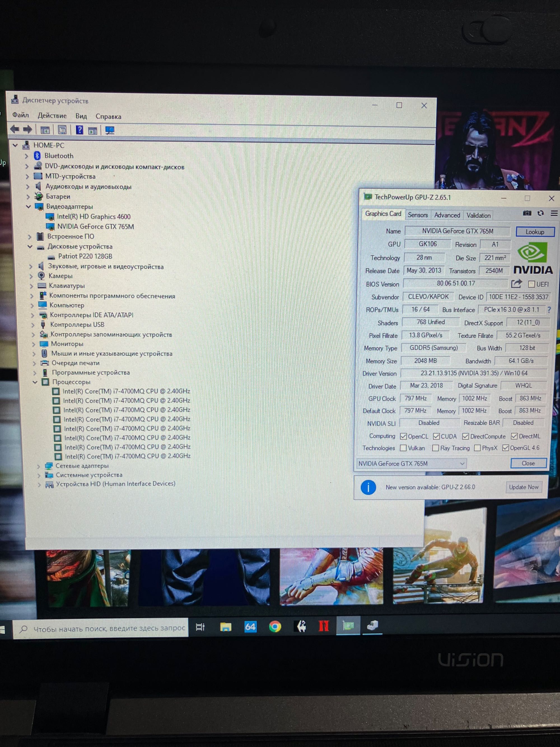Click the Bus Interface question mark
560x747 pixels.
(x=550, y=310)
